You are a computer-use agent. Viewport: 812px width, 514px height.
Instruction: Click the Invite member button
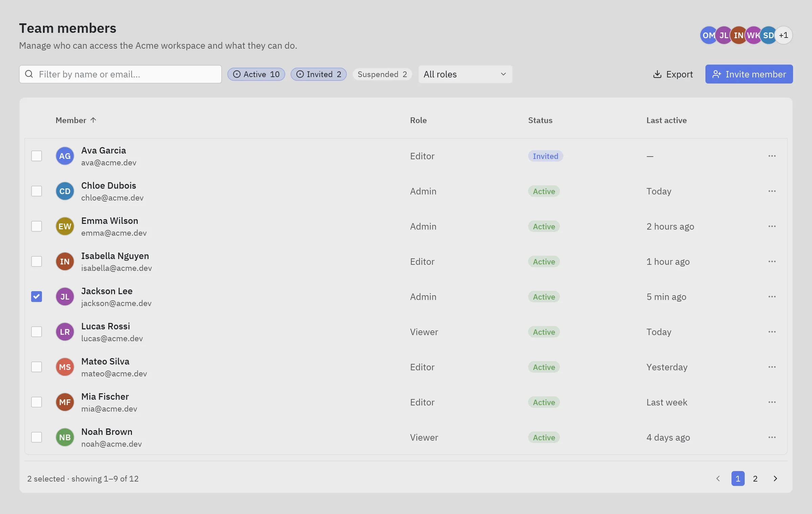tap(749, 74)
